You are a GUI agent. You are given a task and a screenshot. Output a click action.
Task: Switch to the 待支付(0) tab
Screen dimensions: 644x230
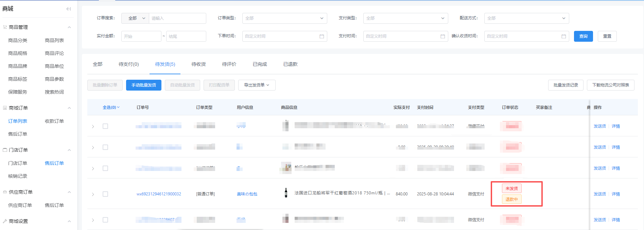pyautogui.click(x=128, y=64)
